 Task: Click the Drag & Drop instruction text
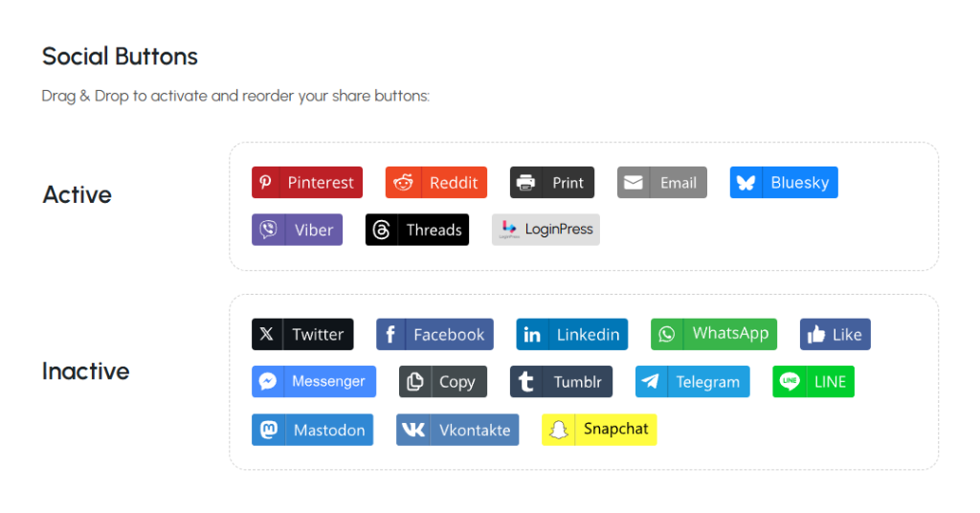tap(235, 96)
